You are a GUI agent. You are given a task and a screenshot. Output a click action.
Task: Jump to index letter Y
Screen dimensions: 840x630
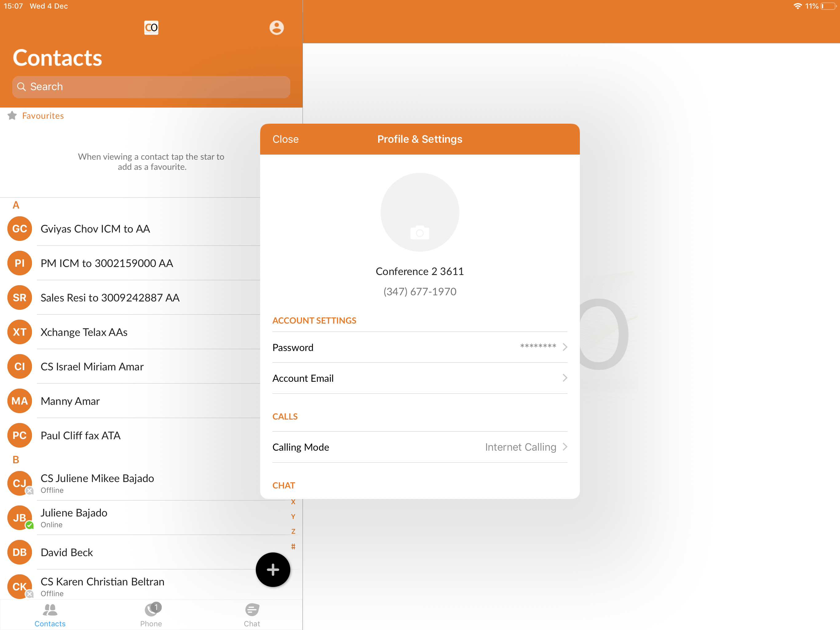[293, 516]
